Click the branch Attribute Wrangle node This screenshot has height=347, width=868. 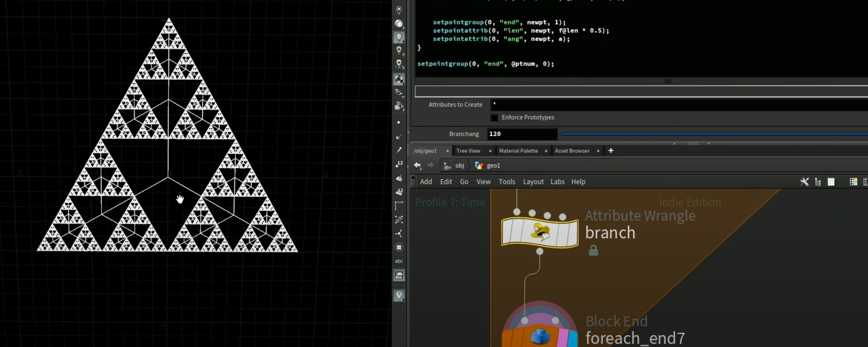pyautogui.click(x=540, y=232)
